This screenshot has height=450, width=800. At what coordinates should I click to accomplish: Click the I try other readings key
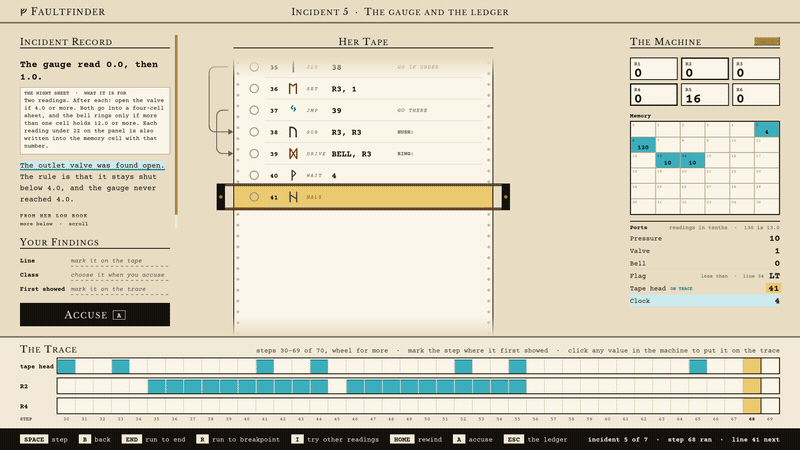click(335, 439)
